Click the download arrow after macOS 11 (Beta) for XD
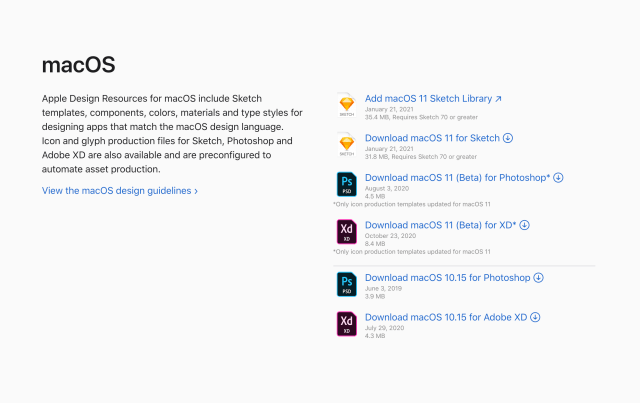The image size is (640, 403). coord(524,225)
